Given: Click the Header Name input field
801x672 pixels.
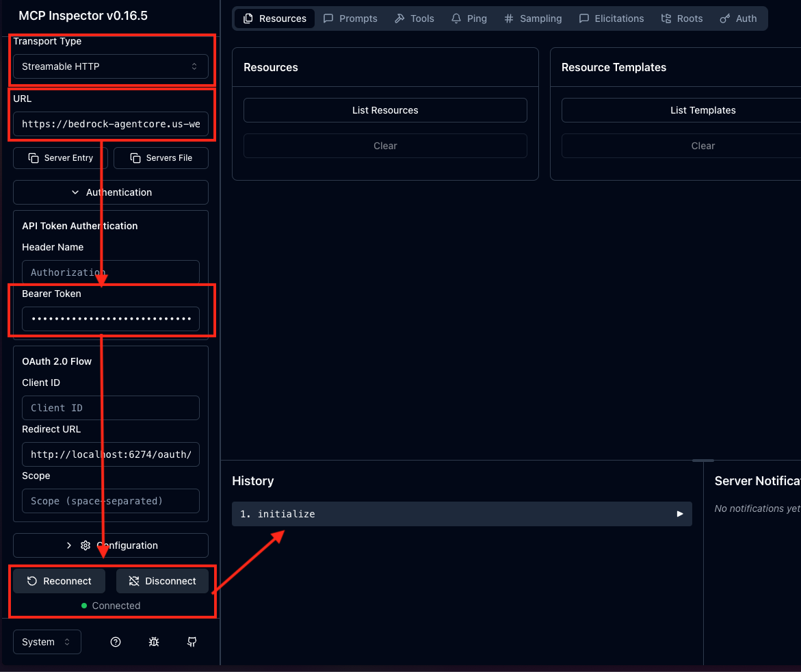Looking at the screenshot, I should click(110, 272).
